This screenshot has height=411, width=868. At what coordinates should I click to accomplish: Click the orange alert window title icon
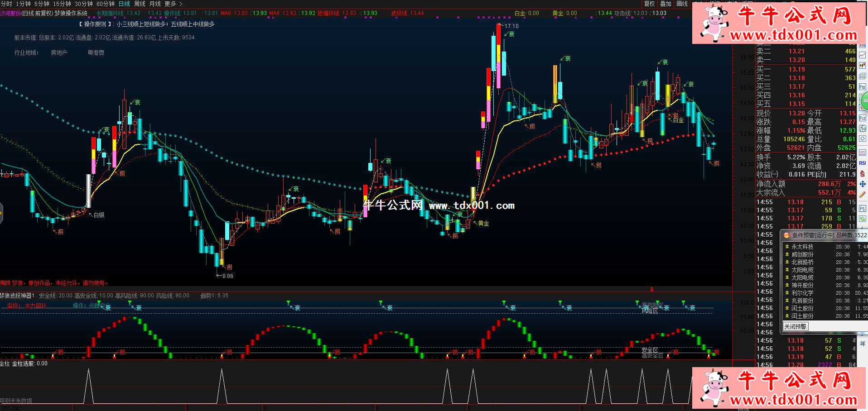[x=786, y=235]
